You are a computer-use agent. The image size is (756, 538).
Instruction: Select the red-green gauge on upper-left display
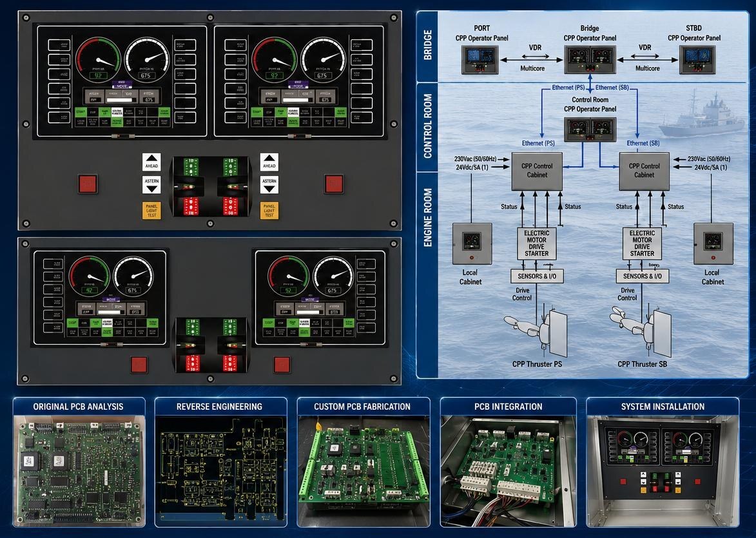(99, 59)
